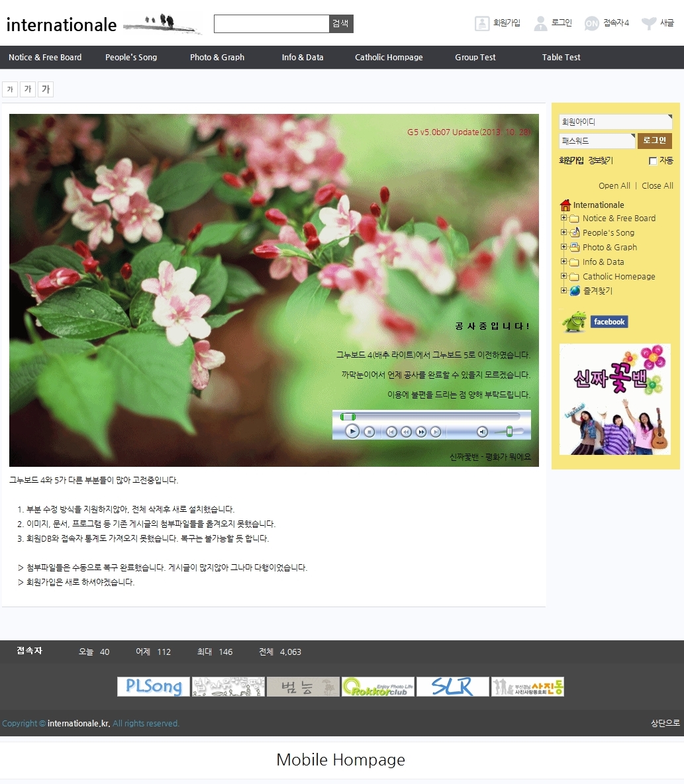The height and width of the screenshot is (784, 684).
Task: Stop the media player playback
Action: pyautogui.click(x=369, y=432)
